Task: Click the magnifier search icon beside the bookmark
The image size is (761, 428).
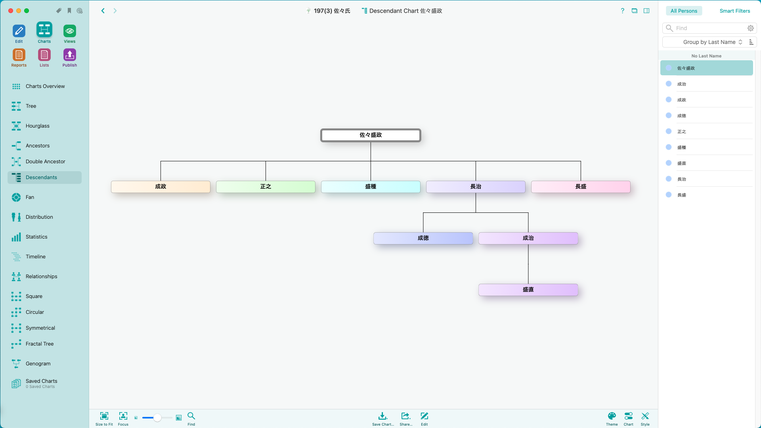Action: point(80,11)
